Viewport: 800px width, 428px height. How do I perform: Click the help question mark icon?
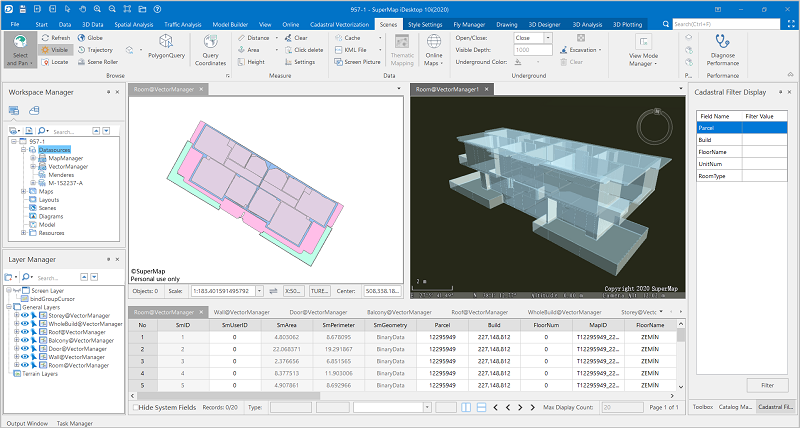coord(158,9)
